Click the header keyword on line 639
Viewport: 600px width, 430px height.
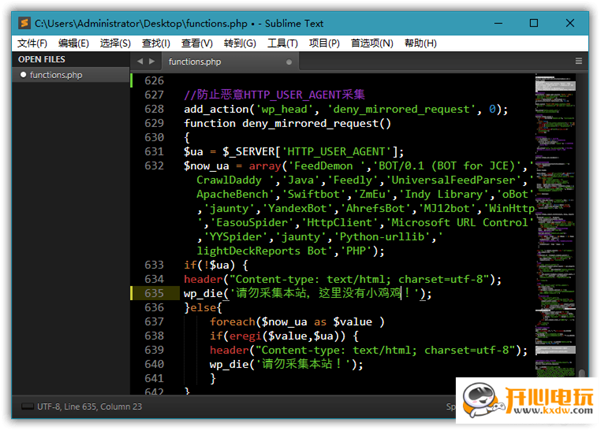pos(229,350)
